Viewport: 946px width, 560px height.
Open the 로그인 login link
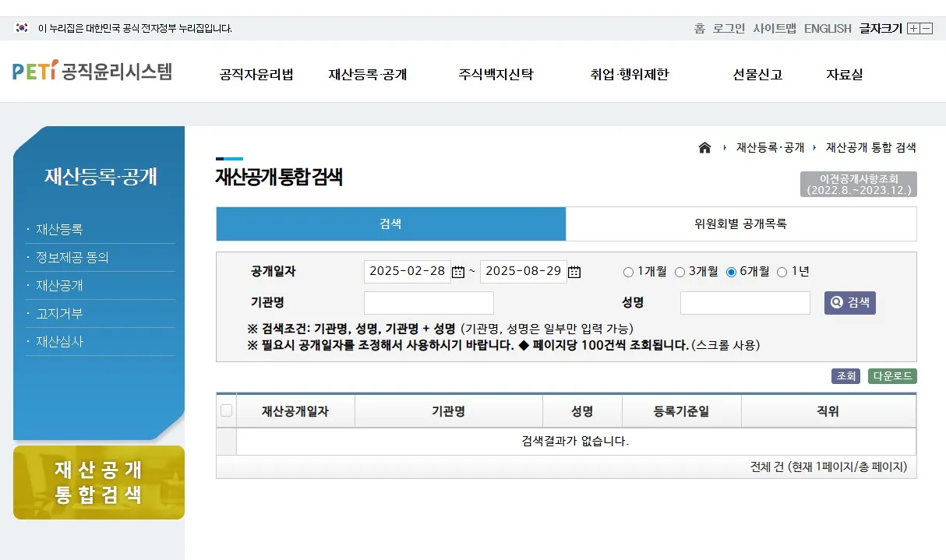coord(727,28)
